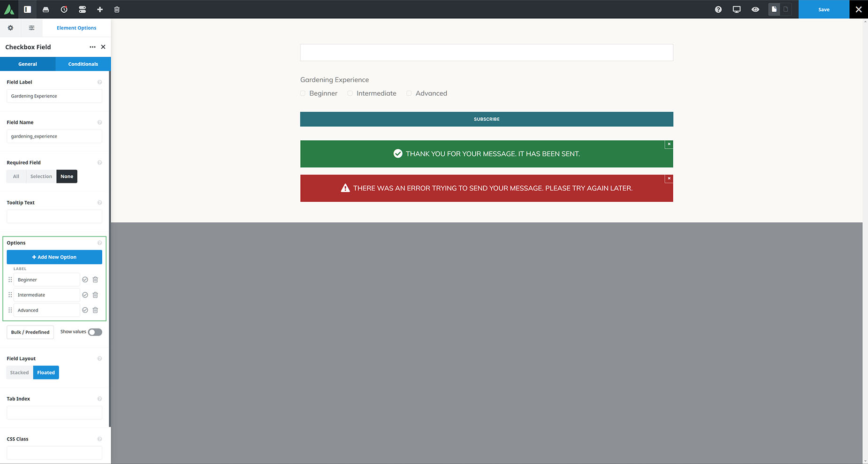Click the Tab Index input
Viewport: 868px width, 464px height.
[x=54, y=413]
